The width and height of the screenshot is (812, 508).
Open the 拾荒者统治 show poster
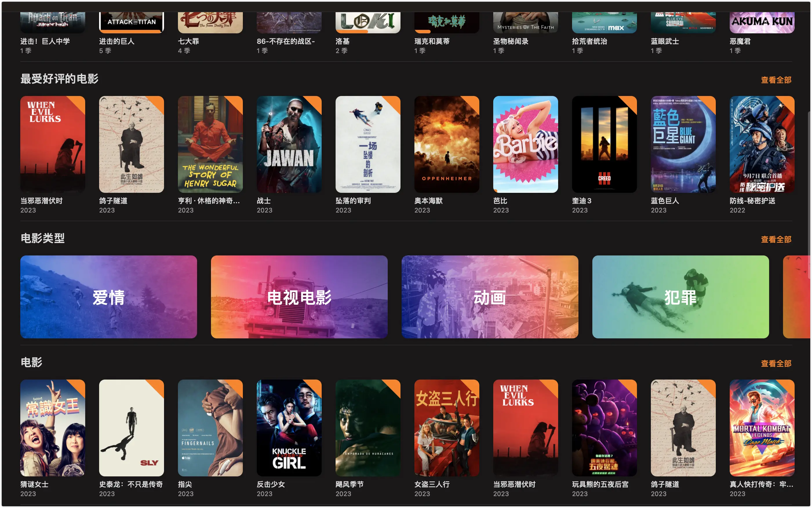(605, 23)
